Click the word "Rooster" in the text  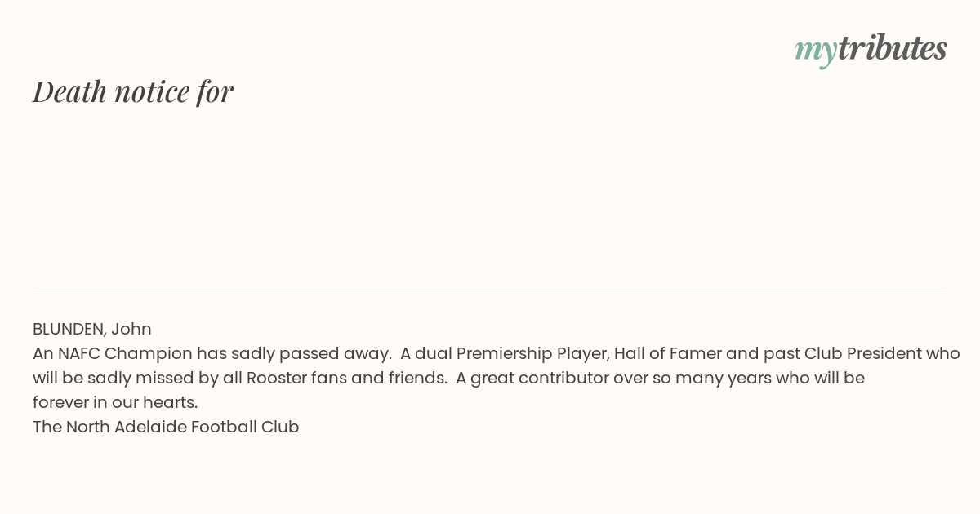[276, 378]
